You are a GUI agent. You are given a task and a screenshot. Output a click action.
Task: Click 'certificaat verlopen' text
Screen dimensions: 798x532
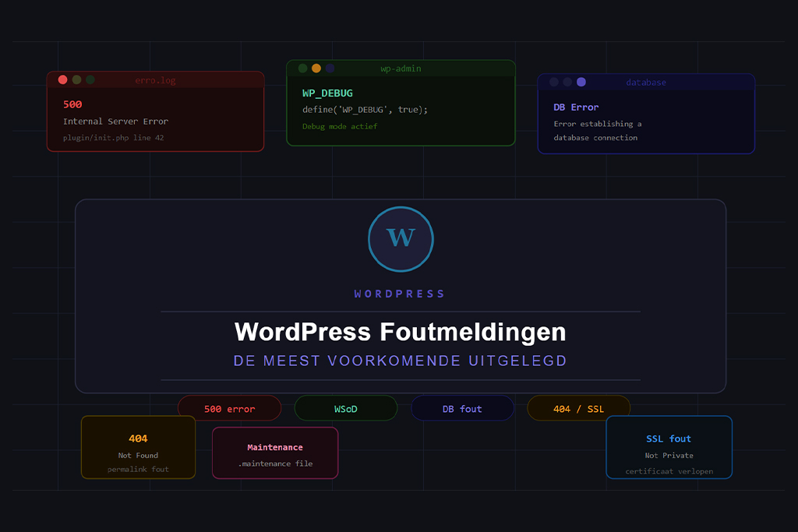click(669, 471)
